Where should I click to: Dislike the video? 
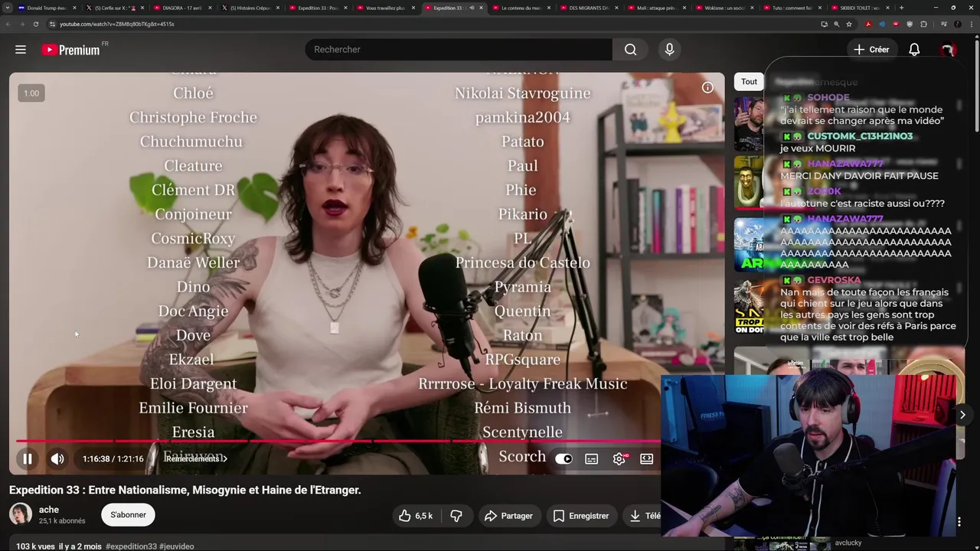point(456,516)
